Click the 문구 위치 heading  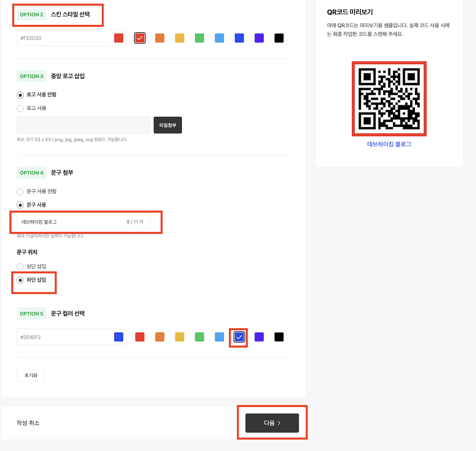27,252
